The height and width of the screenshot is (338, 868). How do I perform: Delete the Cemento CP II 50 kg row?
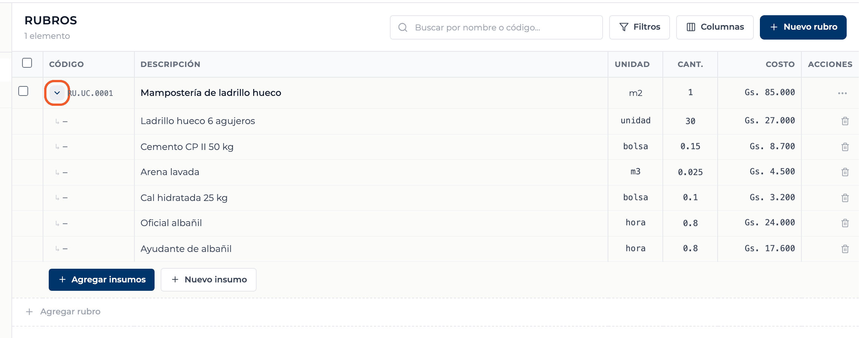tap(845, 147)
